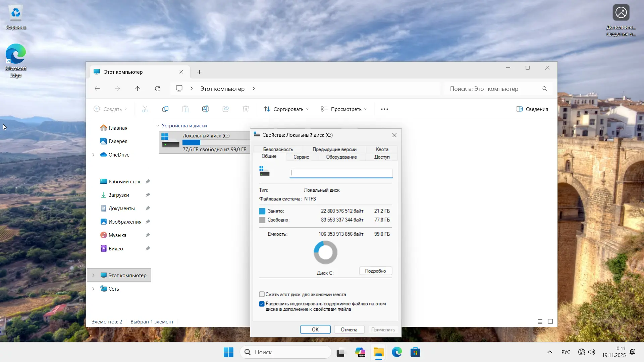Uncheck the allow indexing file contents checkbox
This screenshot has width=644, height=362.
(x=262, y=304)
